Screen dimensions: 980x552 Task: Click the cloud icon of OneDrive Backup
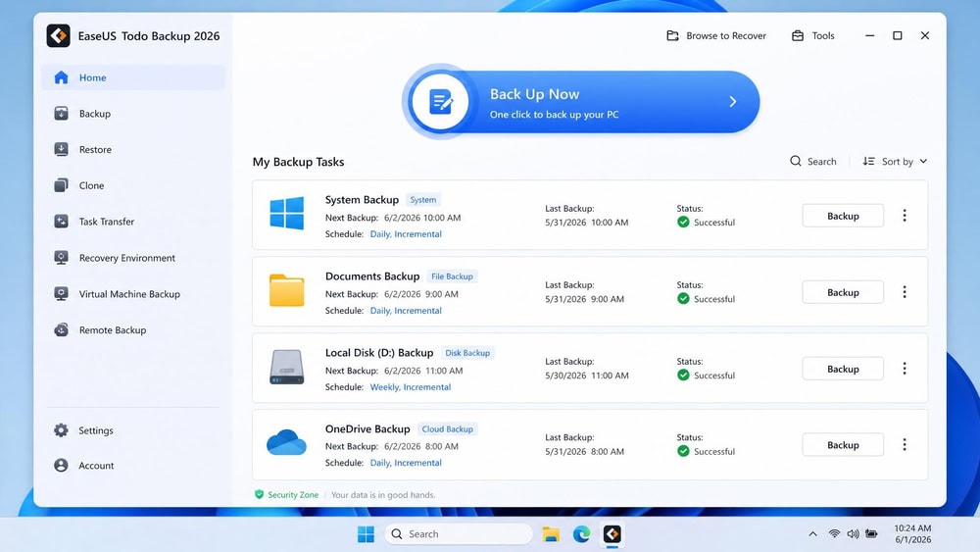pyautogui.click(x=286, y=442)
